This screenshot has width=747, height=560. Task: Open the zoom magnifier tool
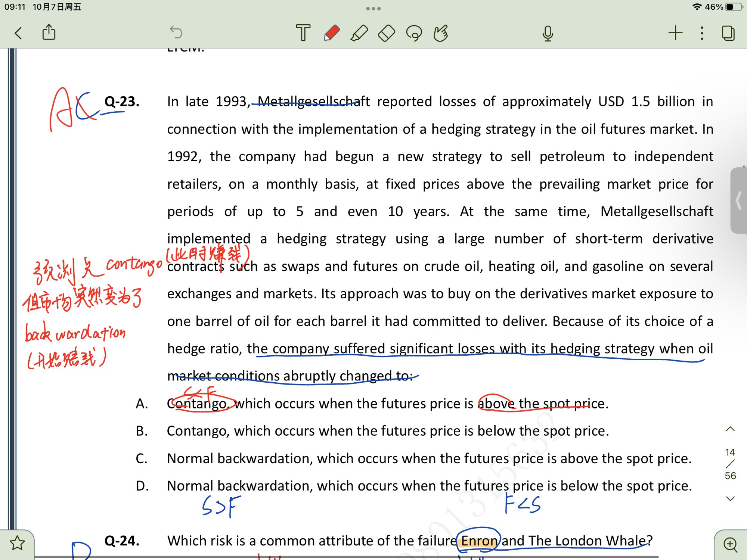[x=730, y=544]
